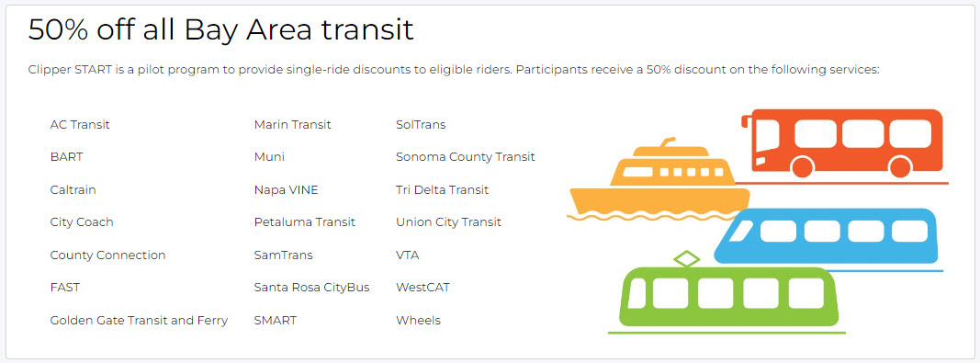Select Sonoma County Transit
Image resolution: width=980 pixels, height=363 pixels.
pos(466,157)
